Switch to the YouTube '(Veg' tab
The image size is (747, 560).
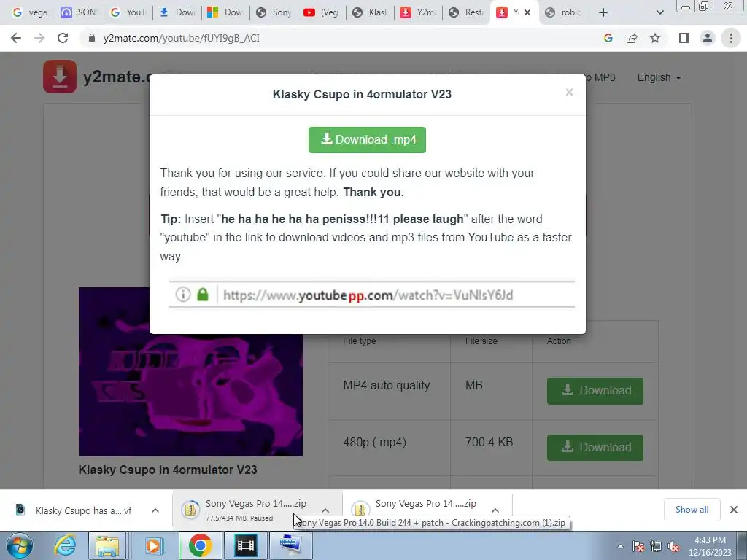click(x=322, y=12)
